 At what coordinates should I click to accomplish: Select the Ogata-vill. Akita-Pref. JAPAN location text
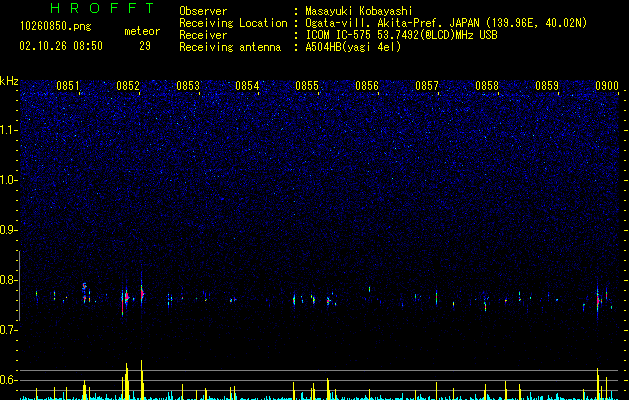tap(446, 23)
